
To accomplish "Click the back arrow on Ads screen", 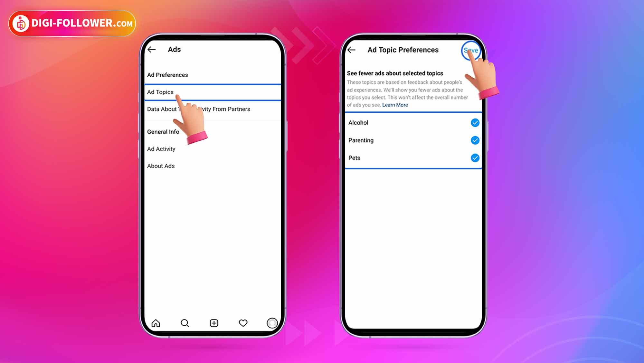I will [x=153, y=49].
